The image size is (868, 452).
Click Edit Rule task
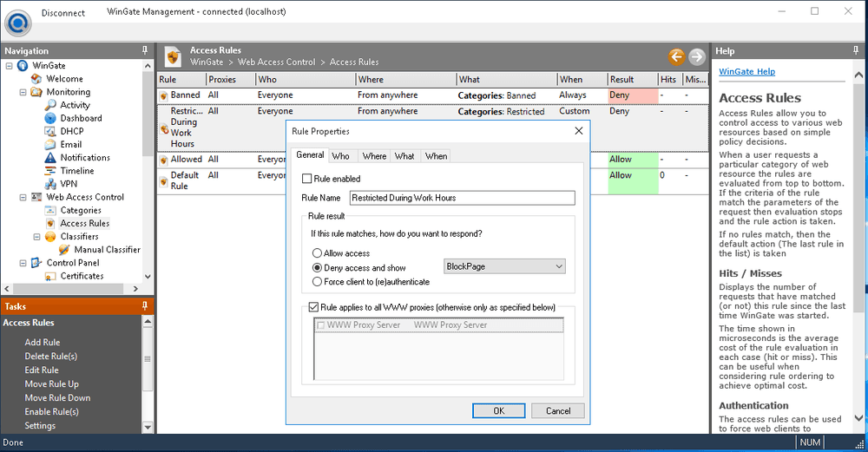coord(42,370)
